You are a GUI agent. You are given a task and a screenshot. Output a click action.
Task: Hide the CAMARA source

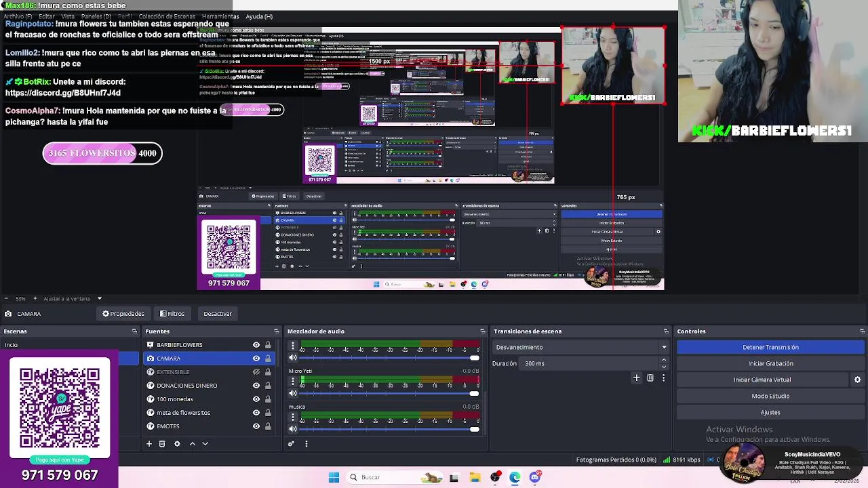(256, 359)
